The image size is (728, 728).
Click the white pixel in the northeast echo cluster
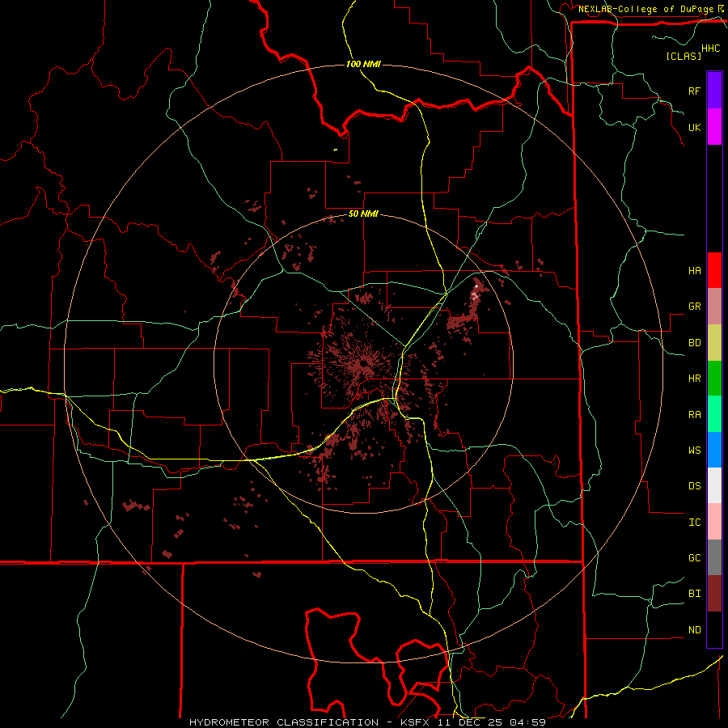coord(476,286)
